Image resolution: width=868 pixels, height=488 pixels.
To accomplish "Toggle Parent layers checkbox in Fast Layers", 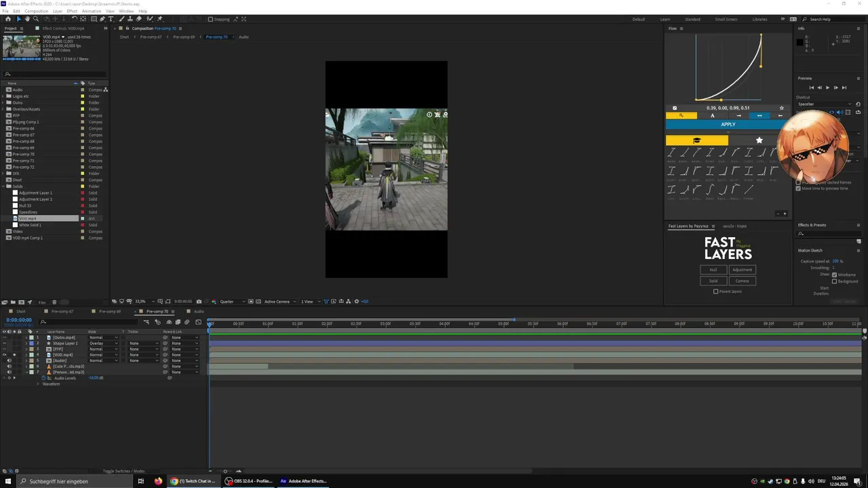I will pos(715,291).
